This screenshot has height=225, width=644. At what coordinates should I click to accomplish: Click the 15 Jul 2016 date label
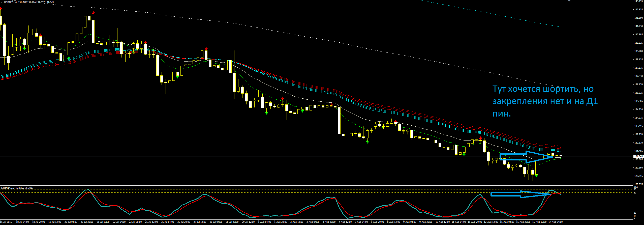point(6,222)
